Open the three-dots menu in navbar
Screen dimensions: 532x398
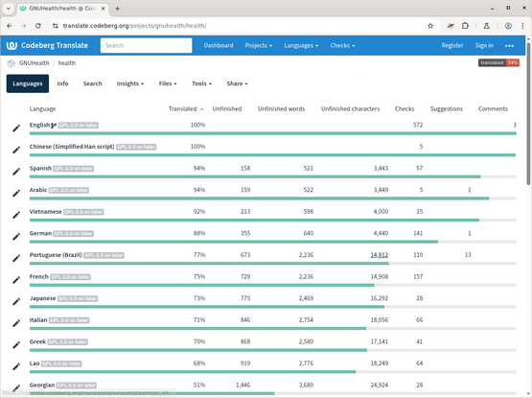point(509,45)
